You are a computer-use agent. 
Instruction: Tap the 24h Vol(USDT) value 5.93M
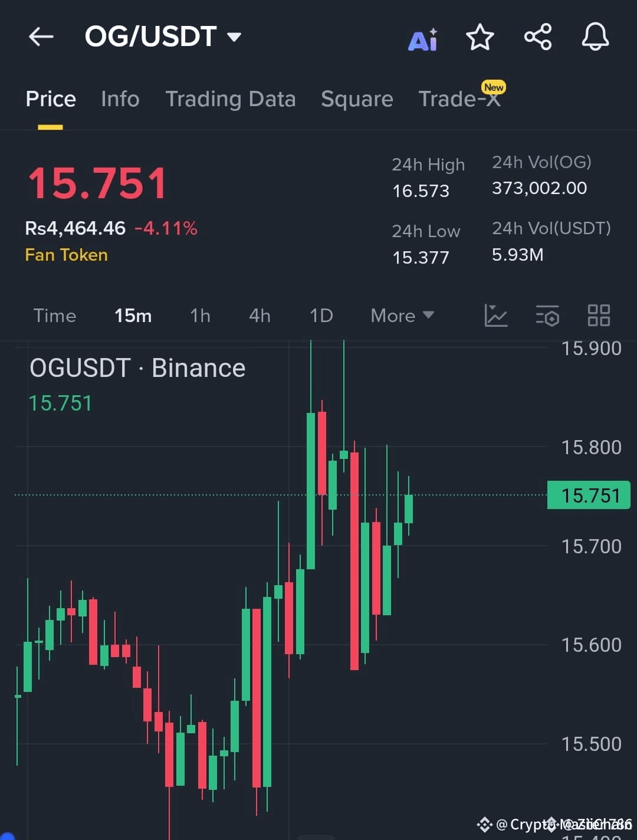pos(518,255)
